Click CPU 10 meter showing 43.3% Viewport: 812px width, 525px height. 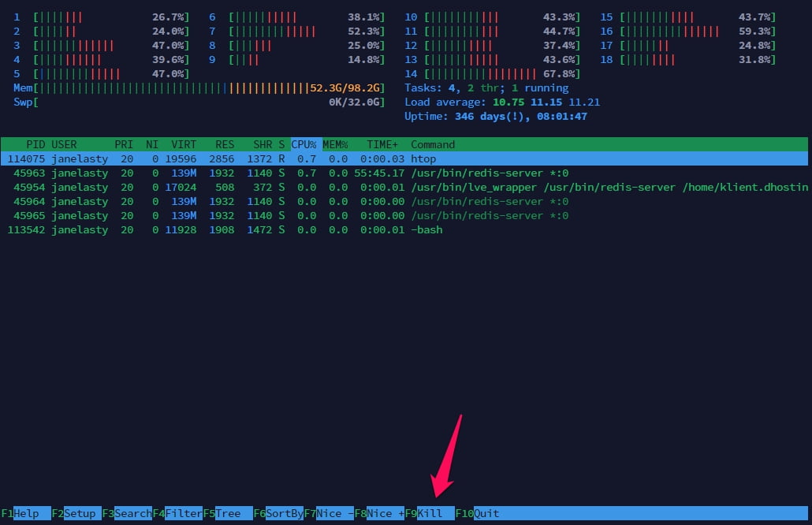(x=493, y=17)
